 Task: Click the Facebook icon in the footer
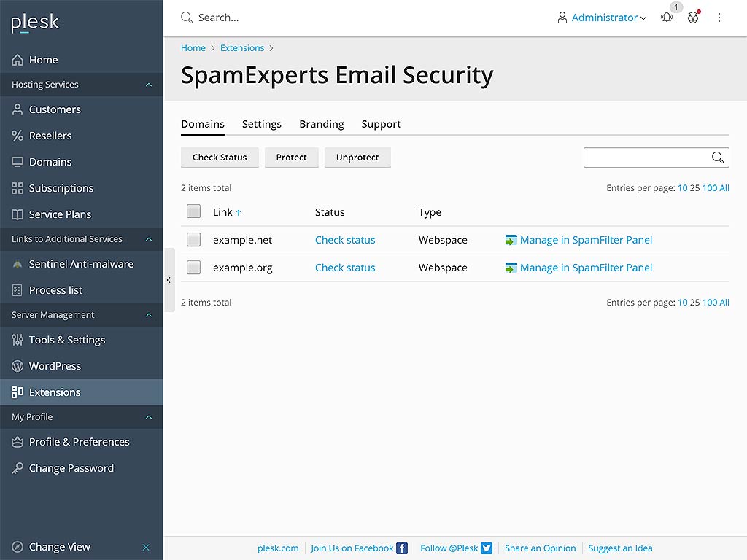402,548
